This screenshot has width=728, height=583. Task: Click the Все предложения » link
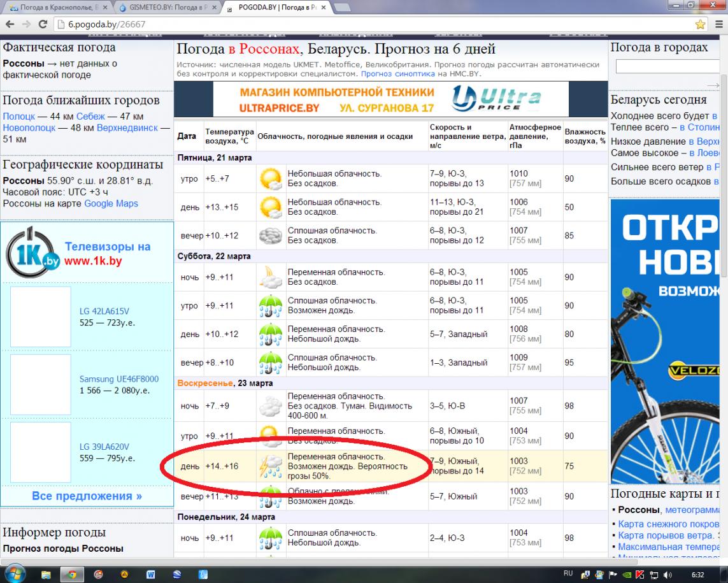(87, 496)
